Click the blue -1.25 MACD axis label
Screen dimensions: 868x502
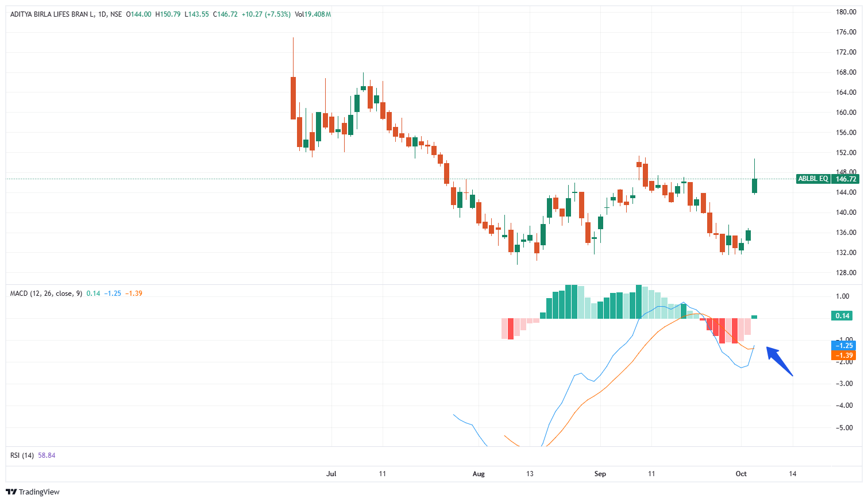click(843, 346)
